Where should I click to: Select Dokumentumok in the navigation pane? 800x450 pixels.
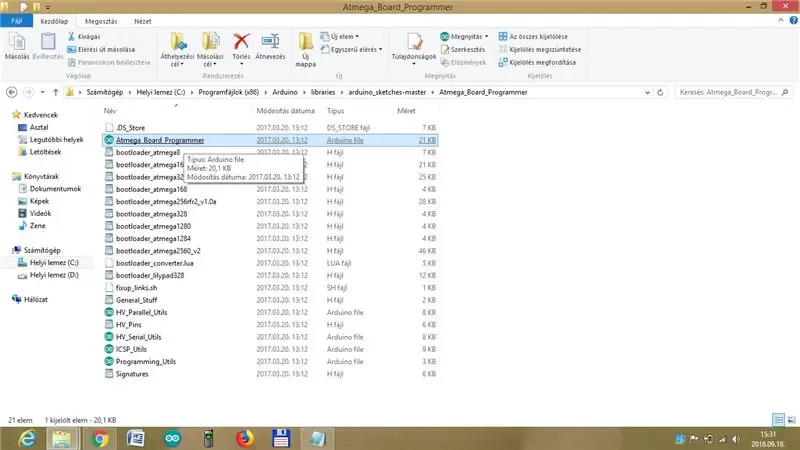(x=55, y=189)
